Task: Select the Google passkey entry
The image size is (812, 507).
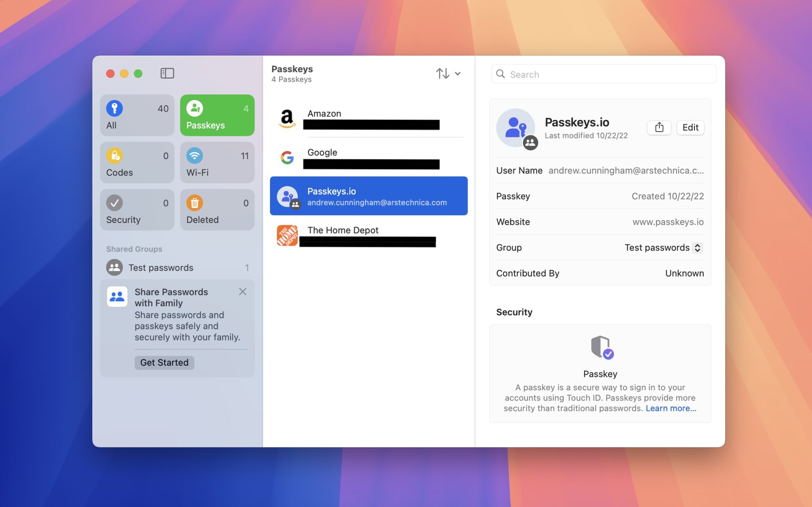Action: 368,157
